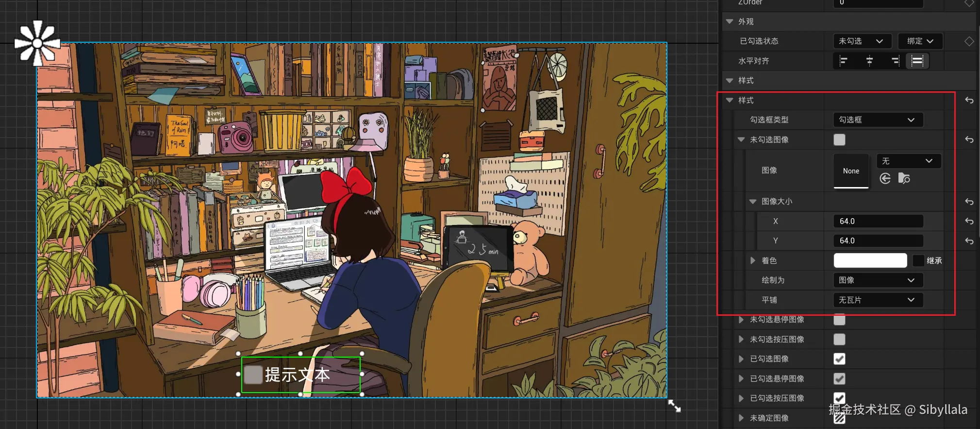Click the 未勾选按压图像 preview thumbnail
Viewport: 980px width, 429px height.
tap(839, 339)
